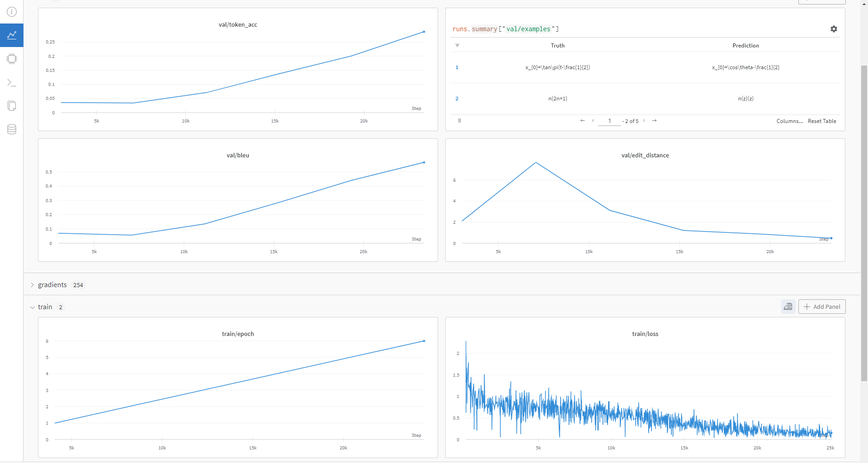868x463 pixels.
Task: Jump to last table page with right arrow
Action: coord(654,121)
